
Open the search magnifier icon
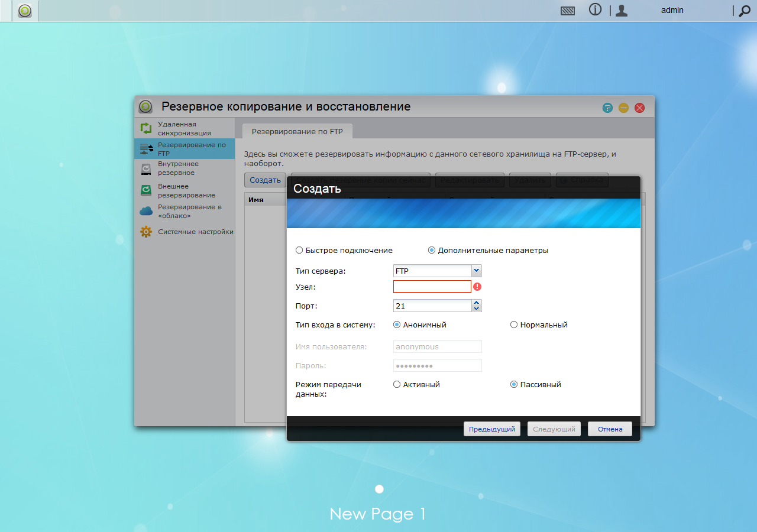pyautogui.click(x=745, y=11)
